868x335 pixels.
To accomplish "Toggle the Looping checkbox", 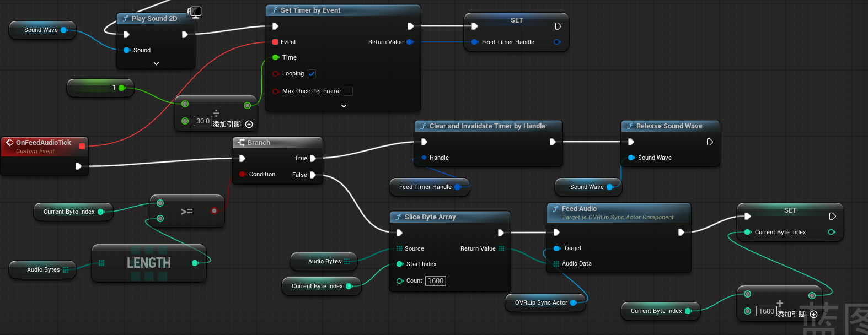I will (312, 74).
